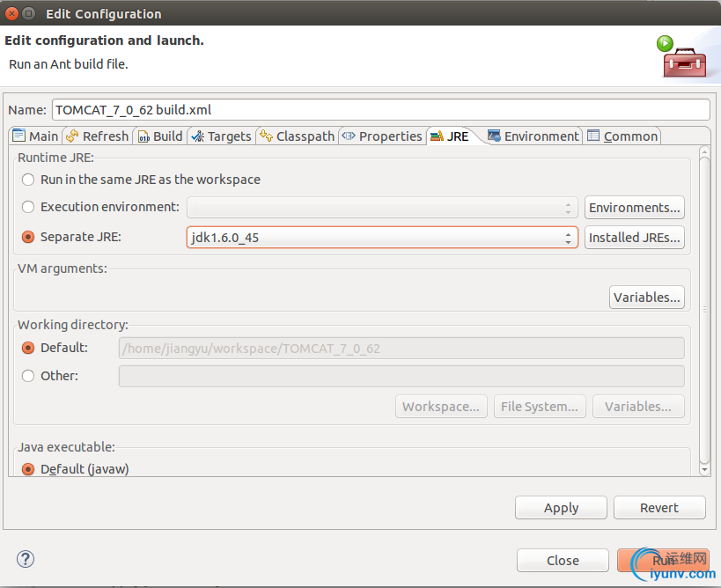Close the Edit Configuration window
Viewport: 721px width, 588px height.
(12, 14)
